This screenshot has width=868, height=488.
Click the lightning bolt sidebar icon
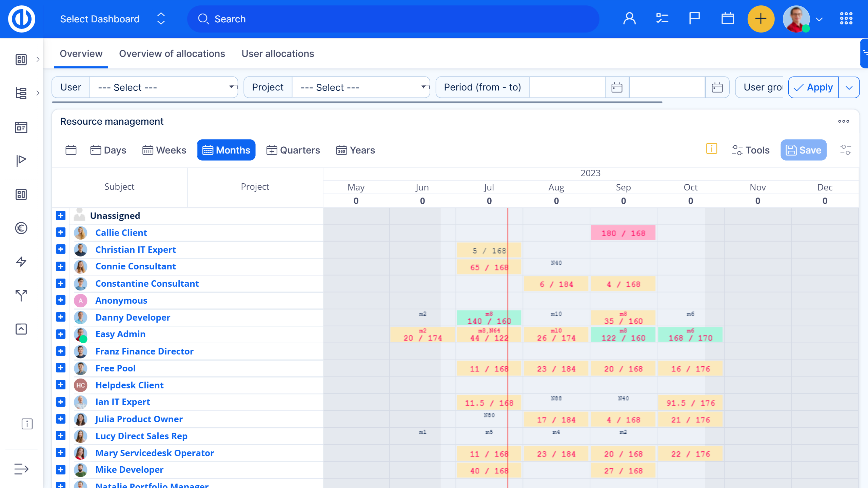point(21,262)
